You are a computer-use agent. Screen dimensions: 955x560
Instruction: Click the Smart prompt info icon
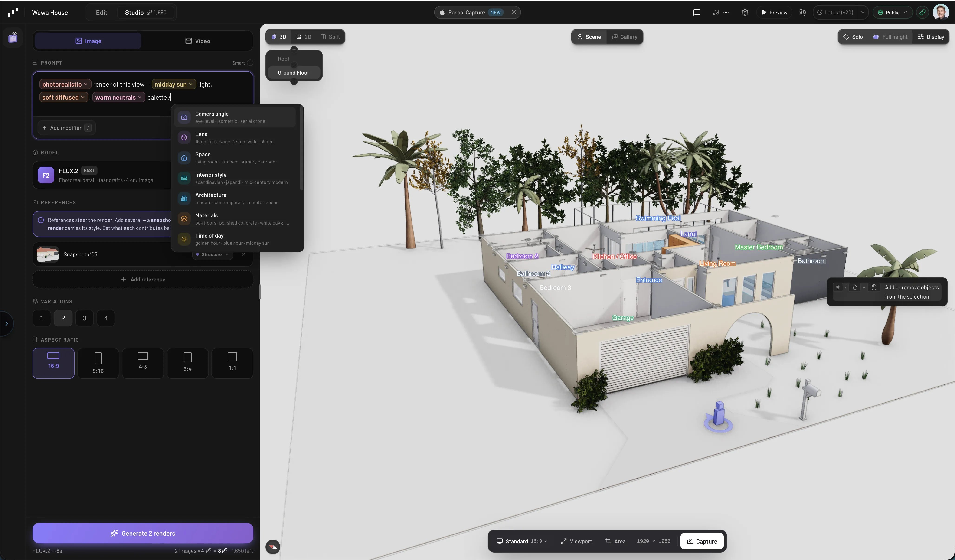coord(250,63)
